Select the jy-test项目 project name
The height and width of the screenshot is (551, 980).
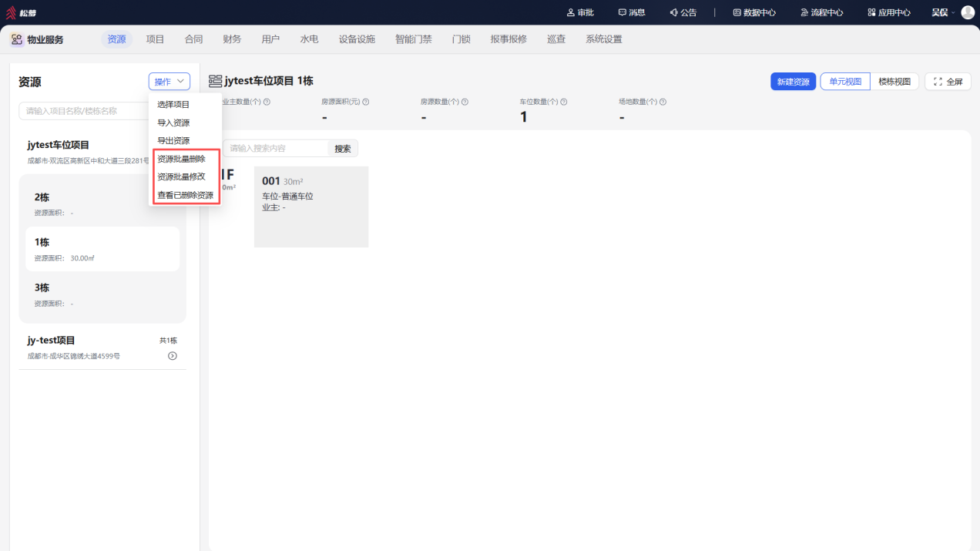tap(51, 340)
